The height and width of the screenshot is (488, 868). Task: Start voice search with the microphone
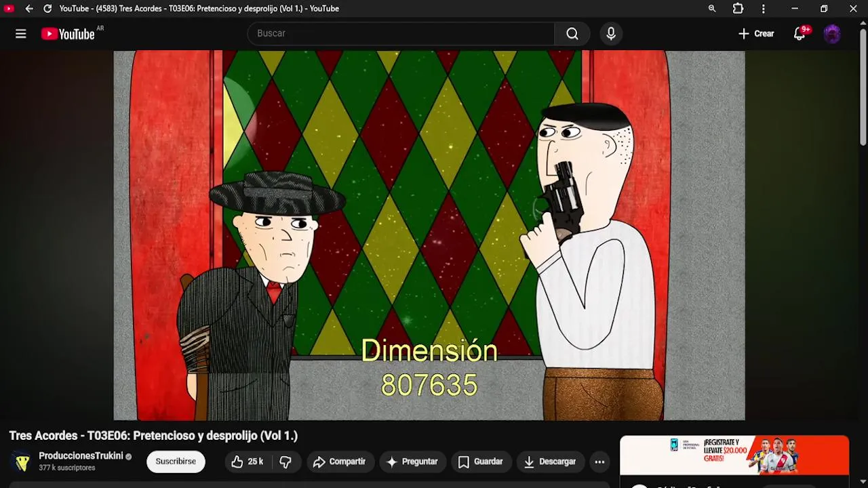tap(611, 34)
